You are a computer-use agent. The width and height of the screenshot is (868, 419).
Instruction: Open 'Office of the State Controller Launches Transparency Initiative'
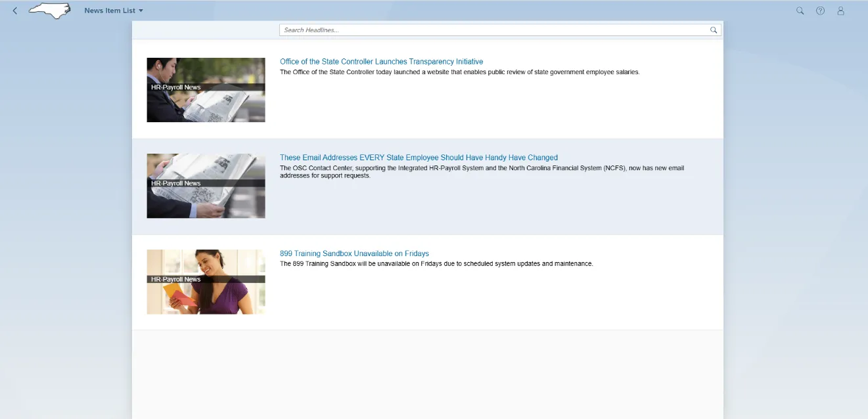pos(381,62)
